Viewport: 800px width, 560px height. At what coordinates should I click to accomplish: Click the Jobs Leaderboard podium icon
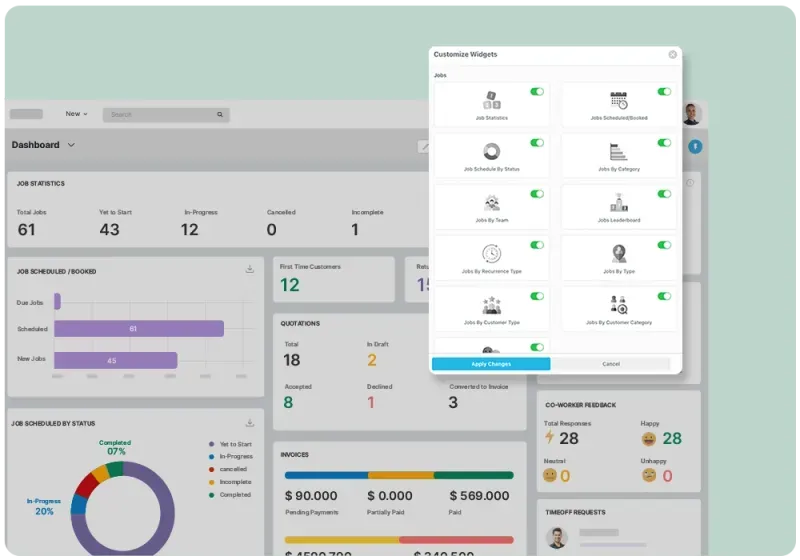[x=618, y=202]
